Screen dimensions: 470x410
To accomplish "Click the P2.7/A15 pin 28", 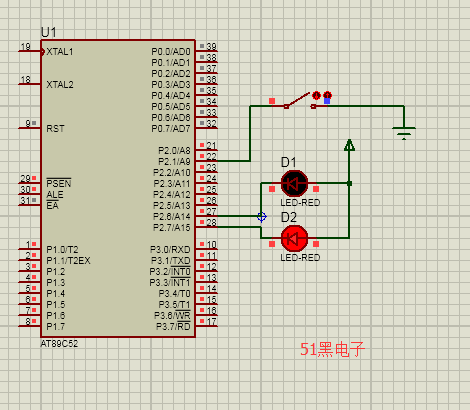I will [x=206, y=226].
